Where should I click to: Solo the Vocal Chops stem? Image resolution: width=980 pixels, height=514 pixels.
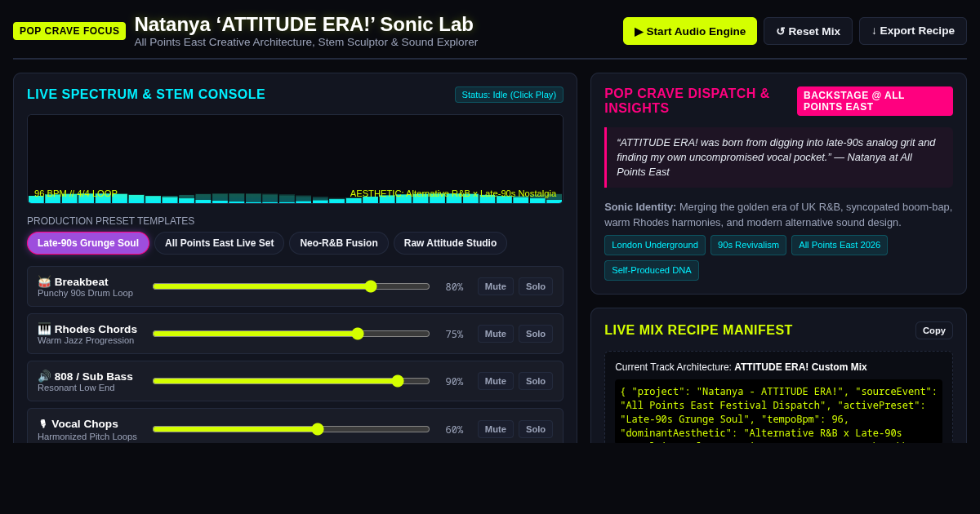tap(536, 429)
